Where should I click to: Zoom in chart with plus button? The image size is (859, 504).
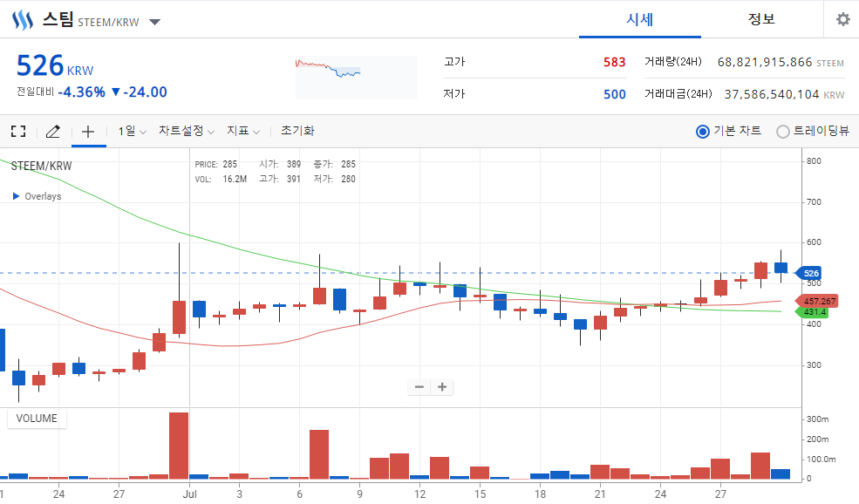pos(442,387)
